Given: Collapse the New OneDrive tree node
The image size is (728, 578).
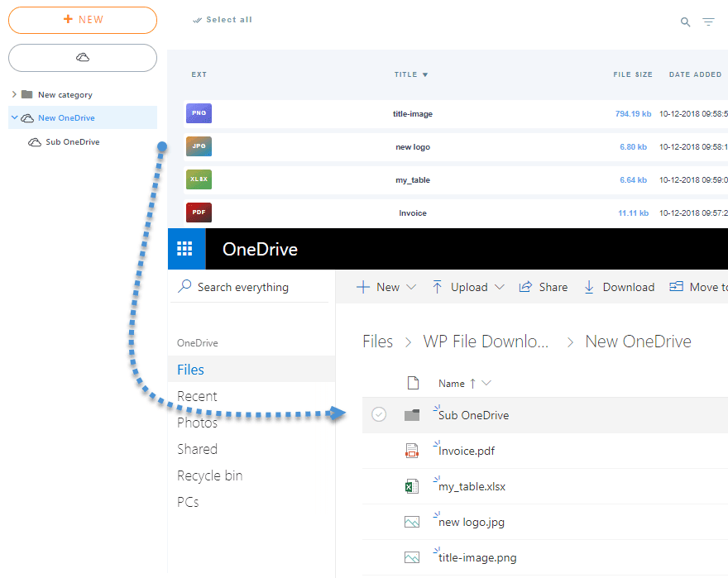Looking at the screenshot, I should [x=14, y=117].
